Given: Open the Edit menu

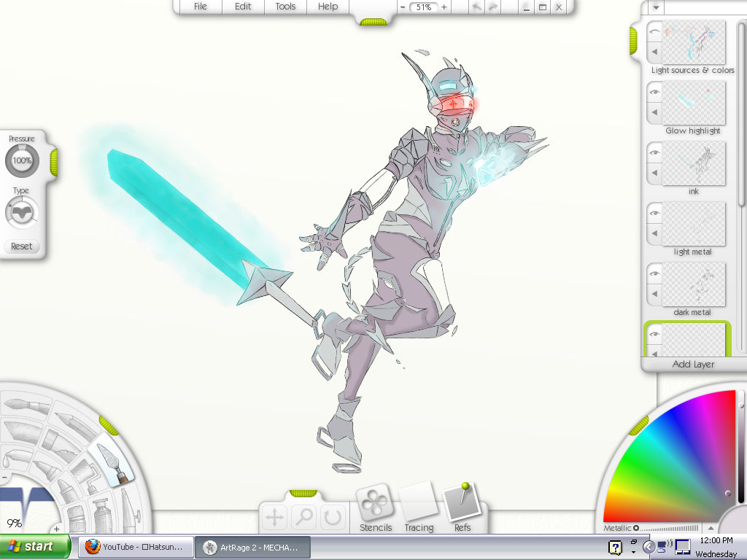Looking at the screenshot, I should point(243,7).
